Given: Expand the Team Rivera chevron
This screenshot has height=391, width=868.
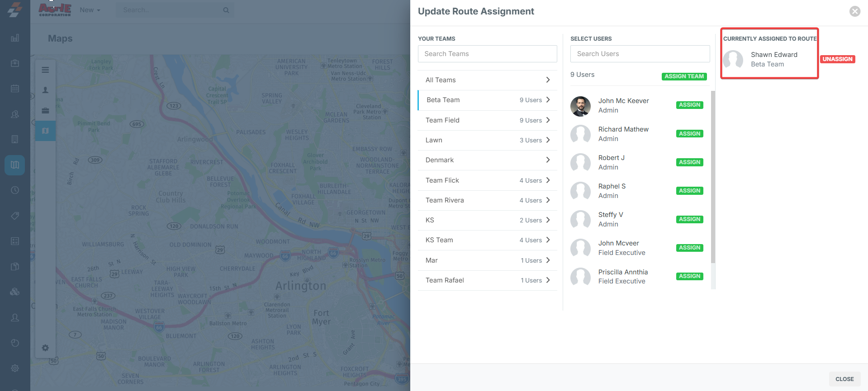Looking at the screenshot, I should (548, 200).
